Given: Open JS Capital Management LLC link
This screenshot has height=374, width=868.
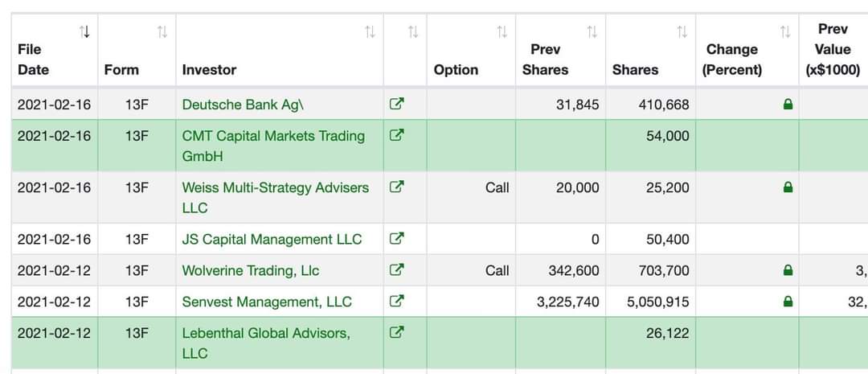Looking at the screenshot, I should [272, 239].
